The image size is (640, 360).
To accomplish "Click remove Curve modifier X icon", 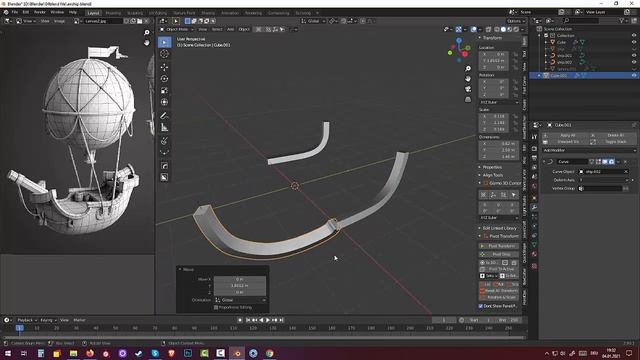I will click(625, 162).
